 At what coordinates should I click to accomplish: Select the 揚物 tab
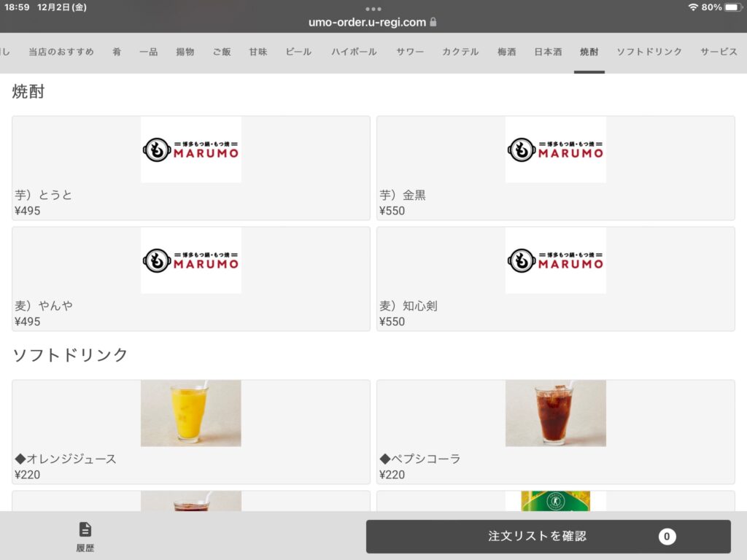185,52
